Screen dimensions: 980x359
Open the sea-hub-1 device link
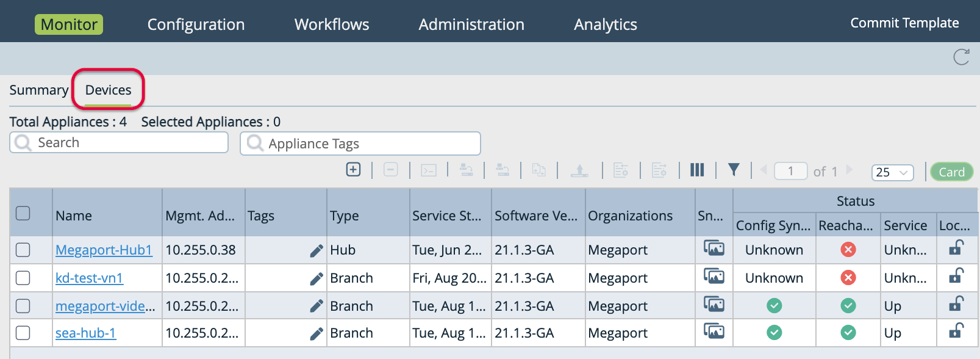85,333
